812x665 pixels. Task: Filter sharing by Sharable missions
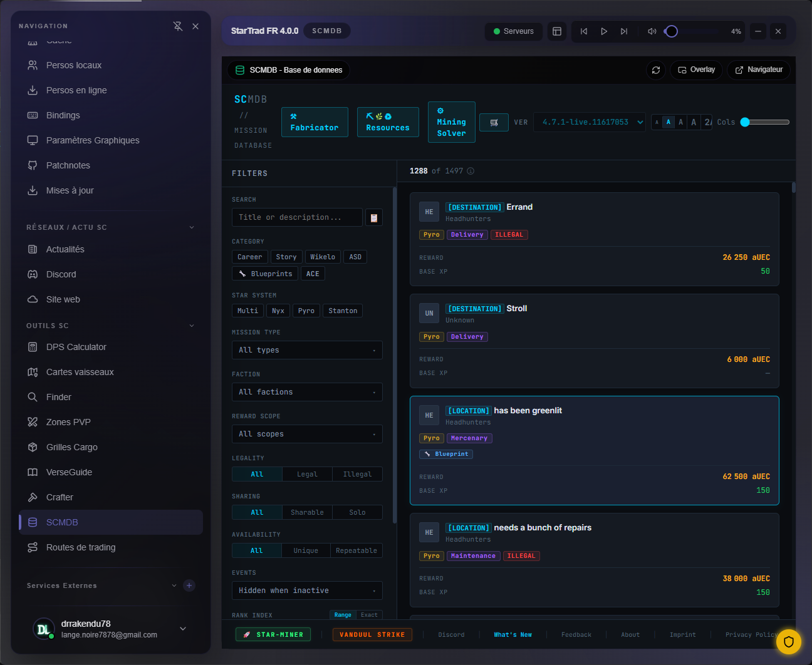click(x=307, y=513)
